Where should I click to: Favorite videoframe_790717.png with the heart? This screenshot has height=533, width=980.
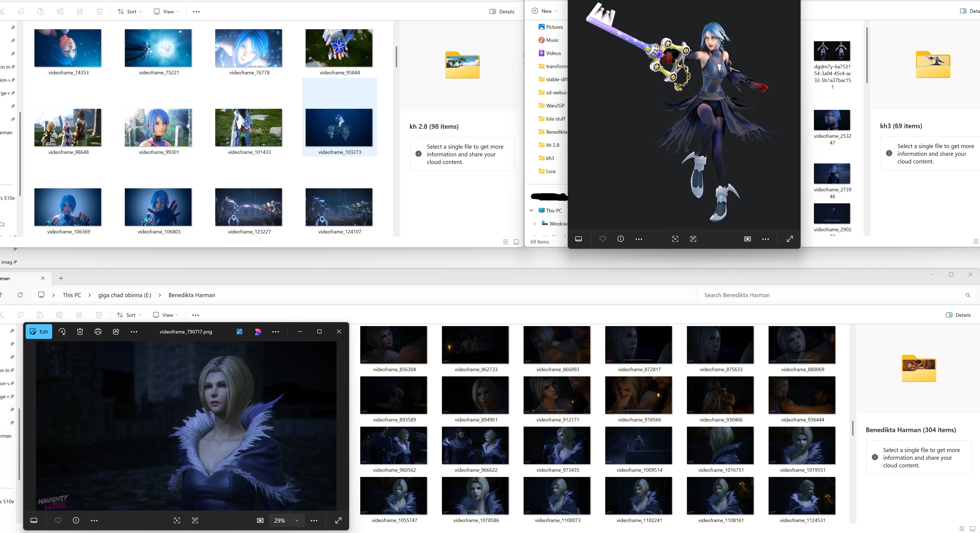[x=58, y=520]
